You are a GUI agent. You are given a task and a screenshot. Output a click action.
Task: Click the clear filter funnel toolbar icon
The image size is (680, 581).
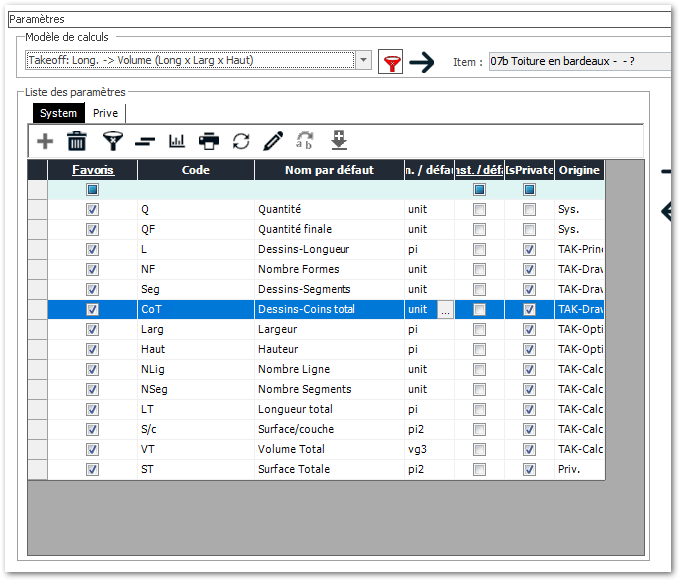pyautogui.click(x=110, y=141)
